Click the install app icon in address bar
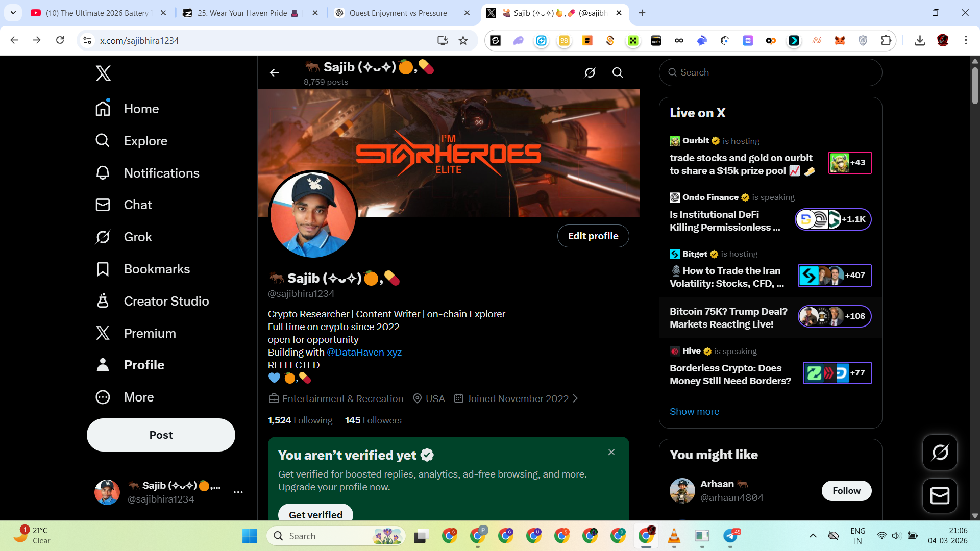Image resolution: width=980 pixels, height=551 pixels. coord(443,40)
